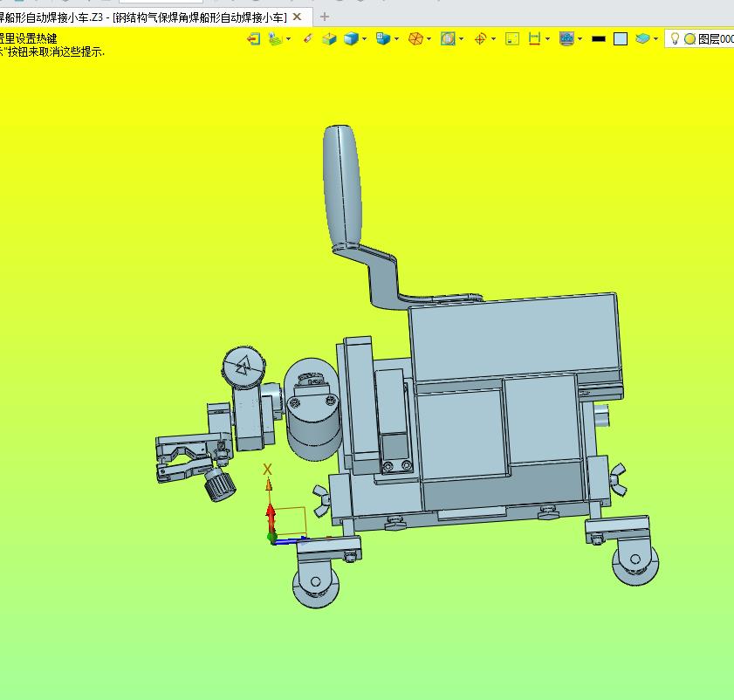Image resolution: width=734 pixels, height=700 pixels.
Task: Expand the target crosshair dropdown arrow
Action: point(493,39)
